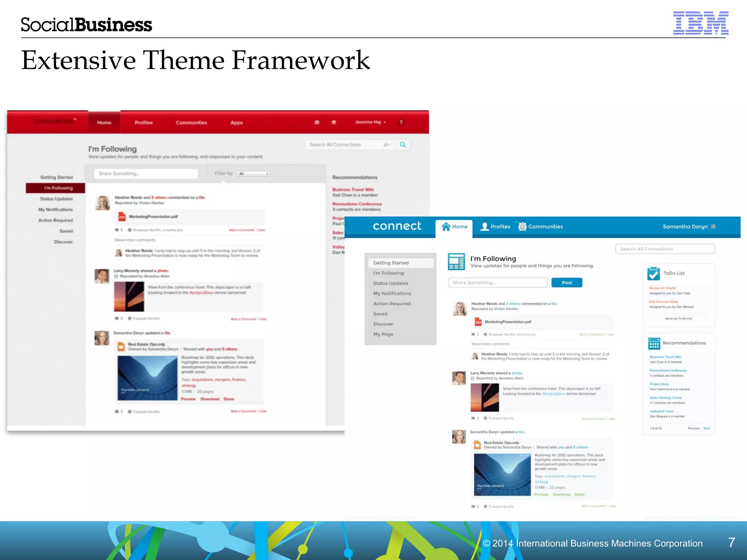
Task: Select My Page in connect sidebar
Action: pyautogui.click(x=383, y=334)
